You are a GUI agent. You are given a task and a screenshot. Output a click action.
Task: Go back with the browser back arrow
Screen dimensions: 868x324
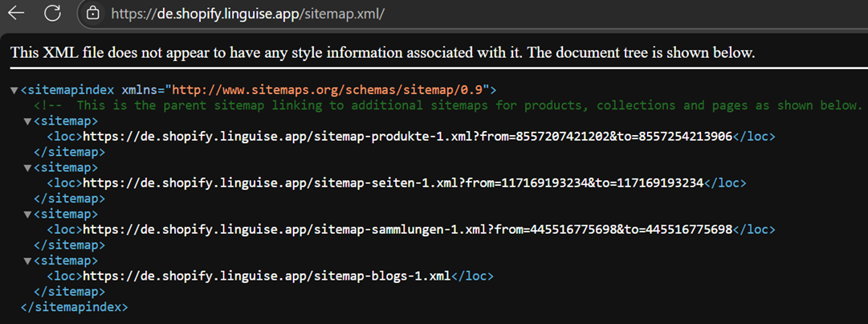(x=16, y=14)
